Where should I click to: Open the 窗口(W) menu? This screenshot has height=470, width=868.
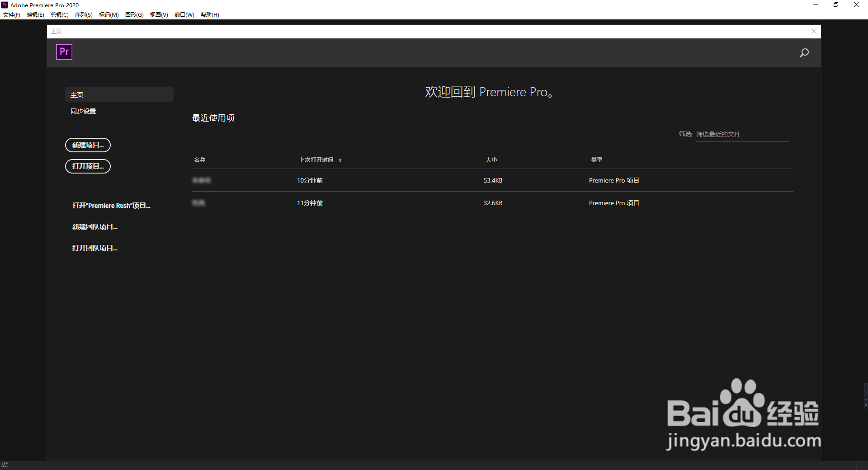point(184,15)
